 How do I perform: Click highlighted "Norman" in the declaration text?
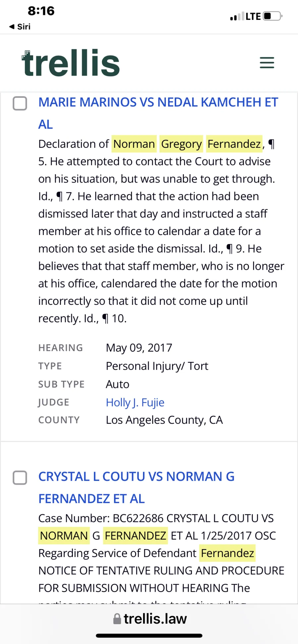(134, 144)
